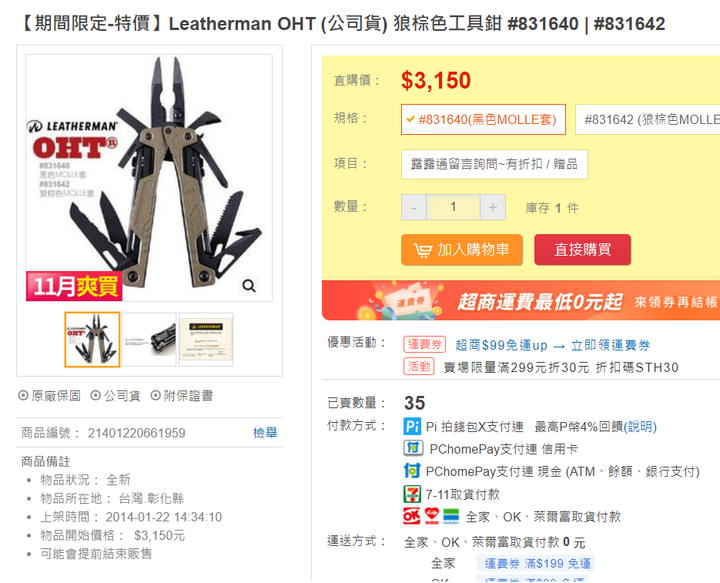Increase quantity with the plus button
720x583 pixels.
tap(493, 207)
